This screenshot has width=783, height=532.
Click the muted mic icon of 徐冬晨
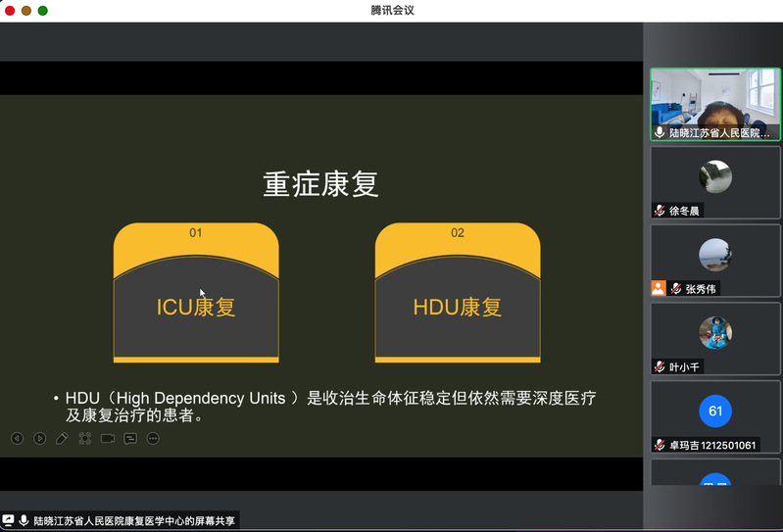click(x=661, y=211)
